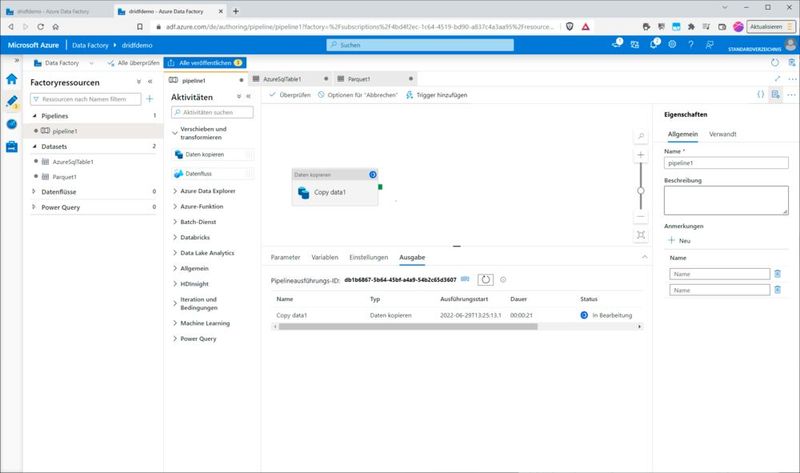Open Azure settings gear icon
This screenshot has width=800, height=473.
[x=672, y=44]
